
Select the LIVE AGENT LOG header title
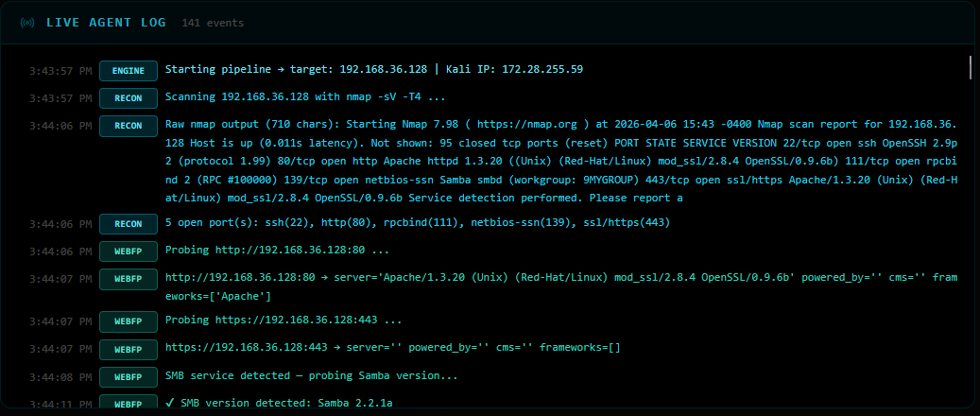click(x=106, y=22)
